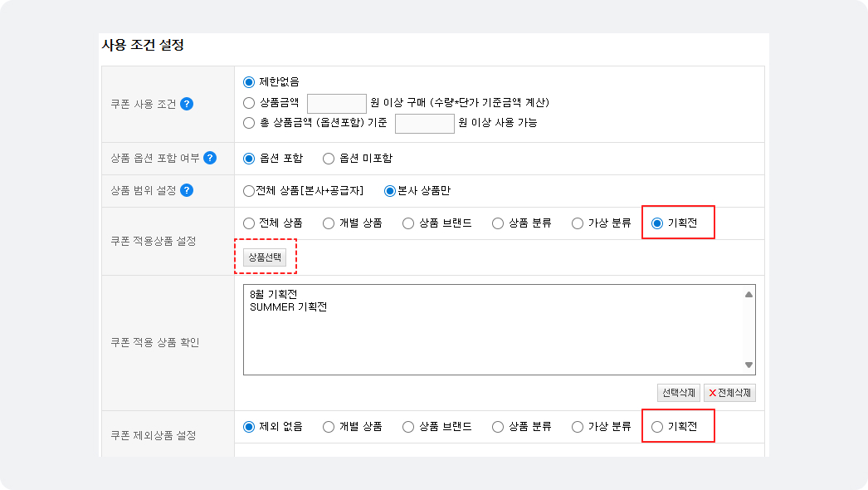Click the 총 상품금액 amount input field
The image size is (868, 490).
[424, 123]
